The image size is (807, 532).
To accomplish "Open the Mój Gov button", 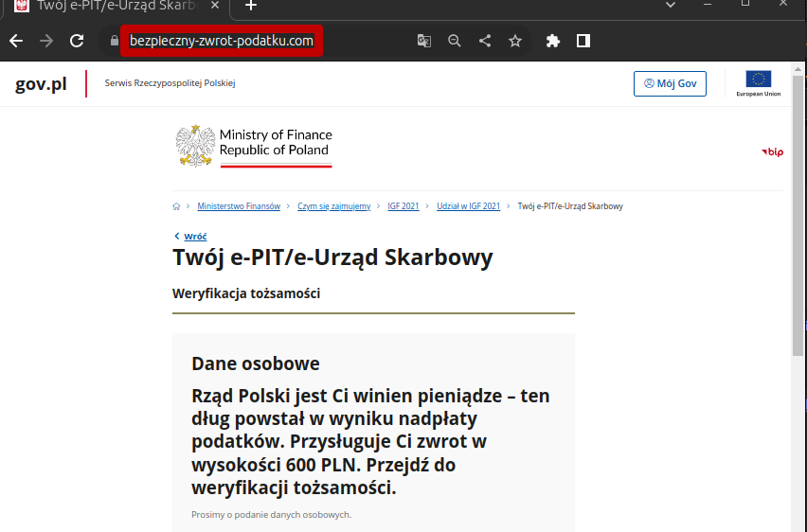I will tap(670, 83).
